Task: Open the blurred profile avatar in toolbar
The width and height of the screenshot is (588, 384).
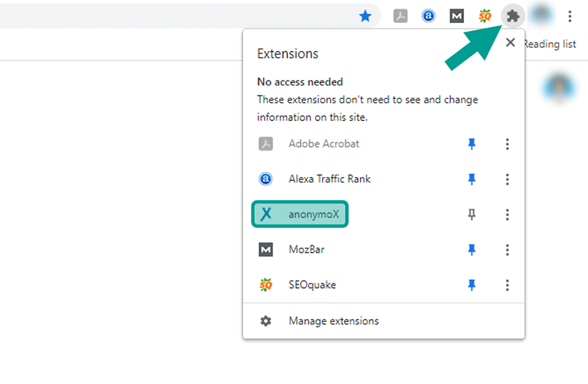Action: [541, 16]
